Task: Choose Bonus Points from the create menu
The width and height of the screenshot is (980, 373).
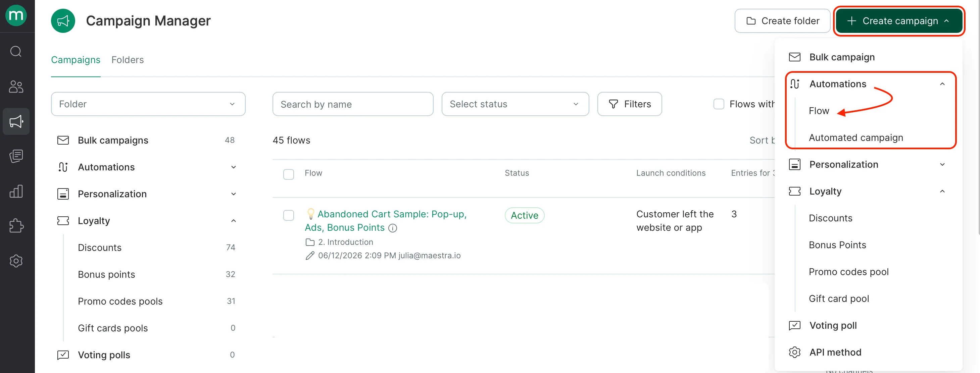Action: tap(837, 245)
